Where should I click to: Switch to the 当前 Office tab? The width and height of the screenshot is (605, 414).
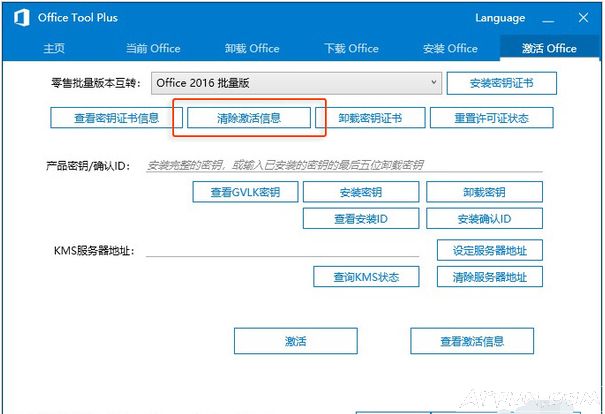click(153, 48)
